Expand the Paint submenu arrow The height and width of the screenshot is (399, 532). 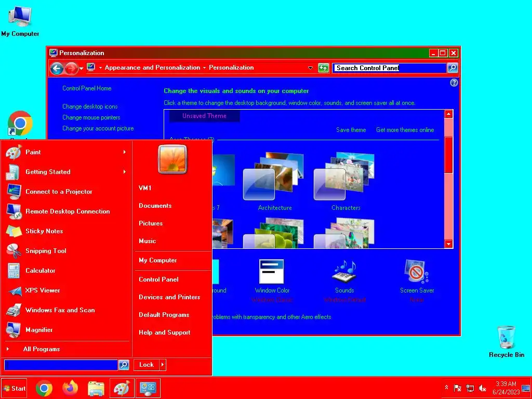125,152
